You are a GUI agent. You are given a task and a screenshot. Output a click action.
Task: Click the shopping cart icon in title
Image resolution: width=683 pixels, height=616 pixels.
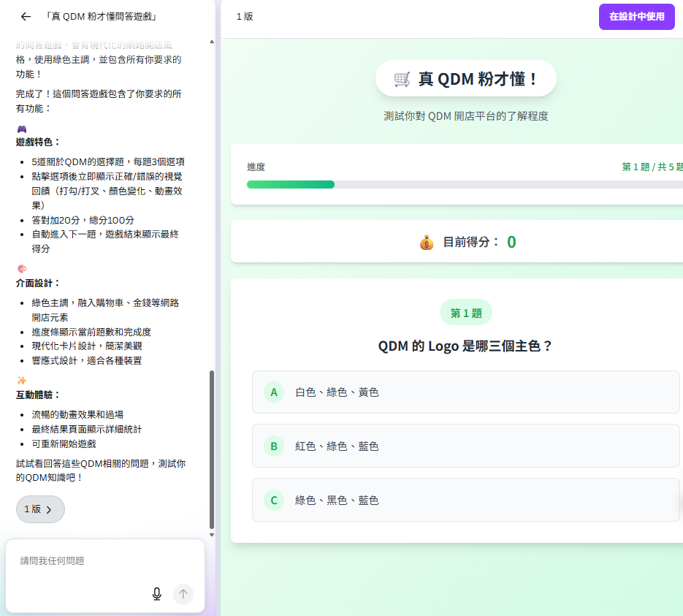(x=402, y=80)
